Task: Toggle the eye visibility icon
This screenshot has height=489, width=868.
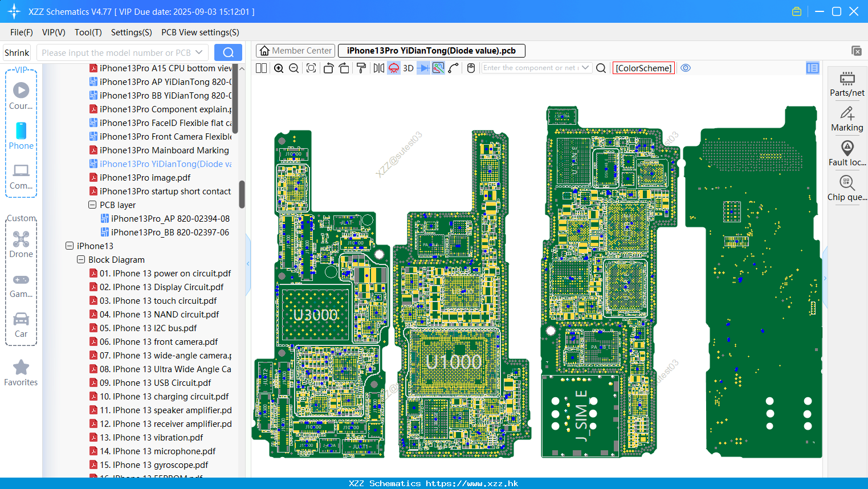Action: (x=686, y=68)
